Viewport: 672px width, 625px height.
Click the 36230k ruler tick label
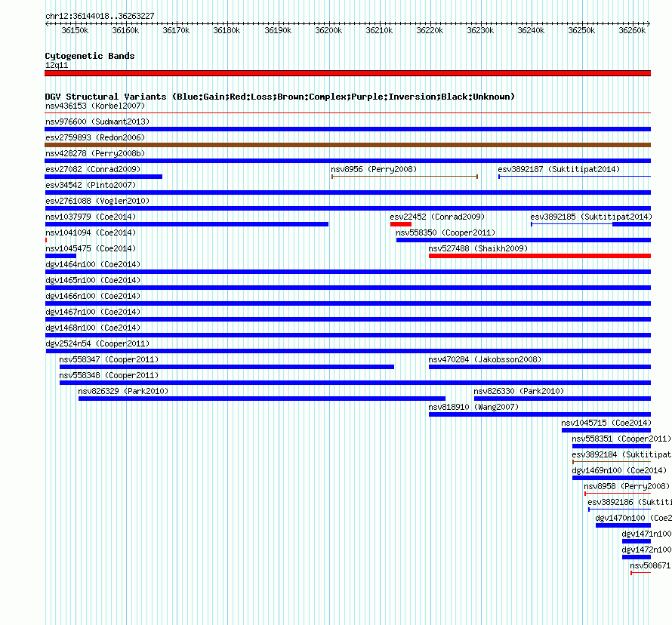(x=480, y=30)
